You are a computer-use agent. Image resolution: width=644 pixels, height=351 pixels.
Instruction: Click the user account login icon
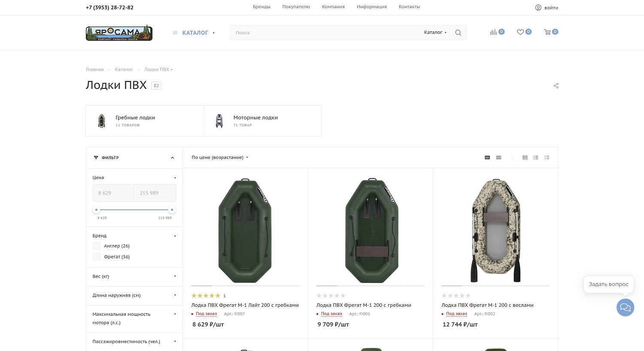tap(538, 8)
